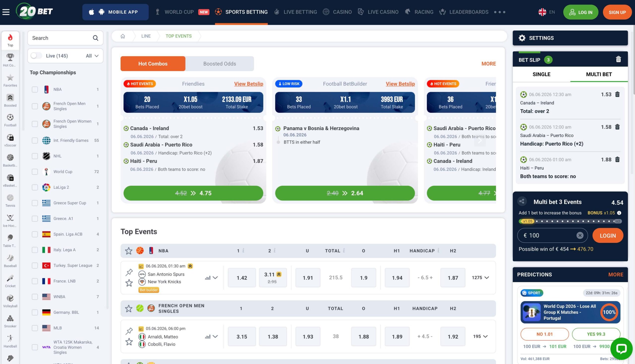Pin the Spurs vs Knicks match

pos(129,272)
